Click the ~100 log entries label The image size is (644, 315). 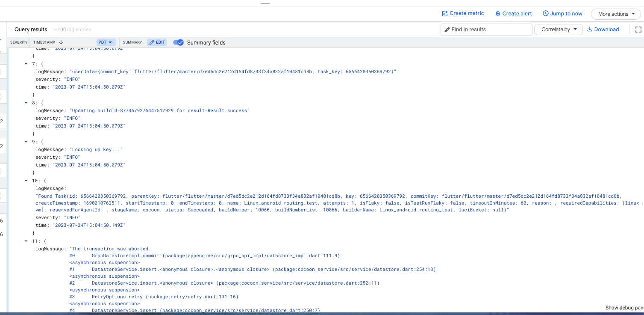click(x=72, y=30)
